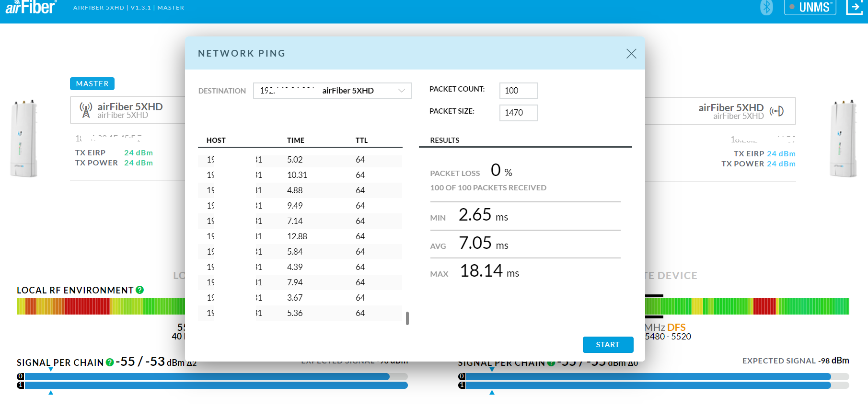This screenshot has width=868, height=409.
Task: Open help for Local RF Environment
Action: point(140,290)
